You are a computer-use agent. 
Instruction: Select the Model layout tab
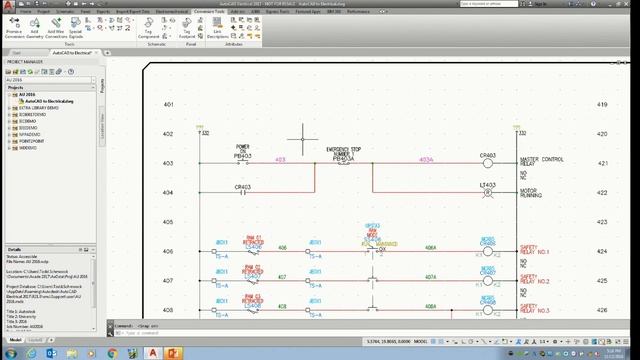coord(16,340)
